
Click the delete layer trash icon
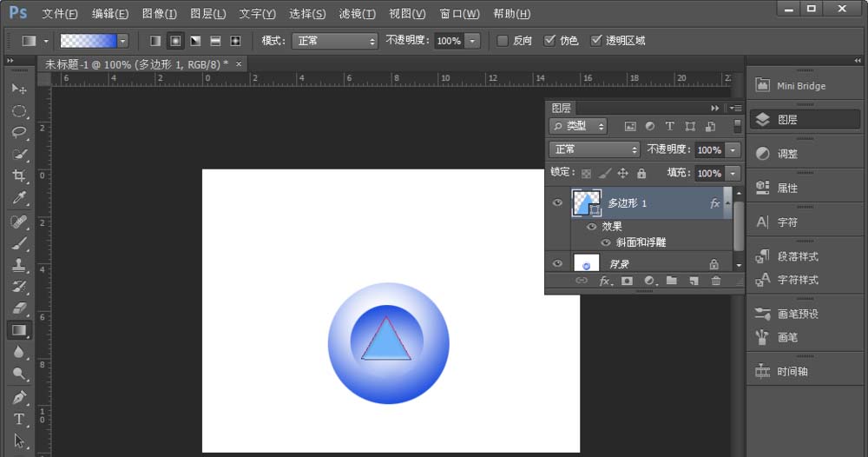(x=716, y=281)
